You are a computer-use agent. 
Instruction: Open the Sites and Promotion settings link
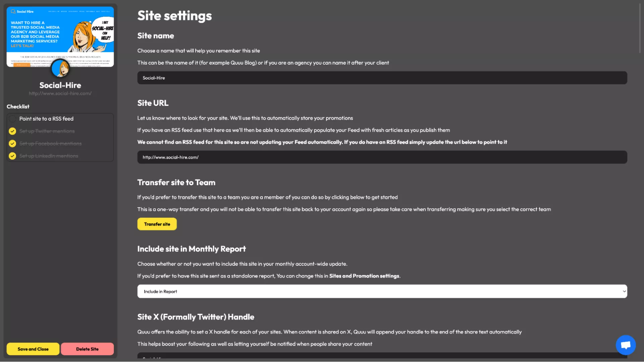(364, 276)
